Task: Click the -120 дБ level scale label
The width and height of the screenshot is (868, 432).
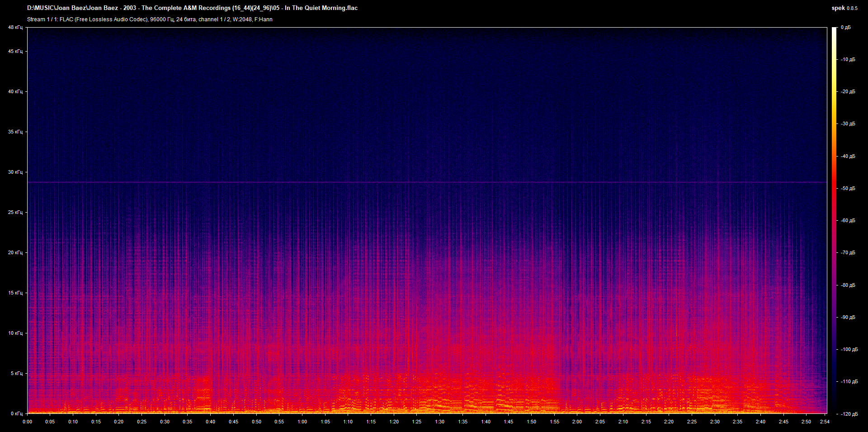Action: tap(849, 414)
